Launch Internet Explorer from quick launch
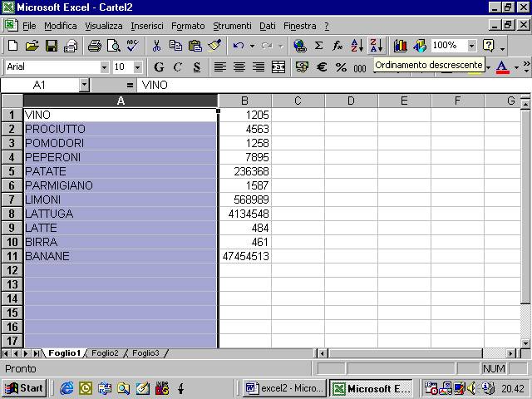 click(66, 388)
